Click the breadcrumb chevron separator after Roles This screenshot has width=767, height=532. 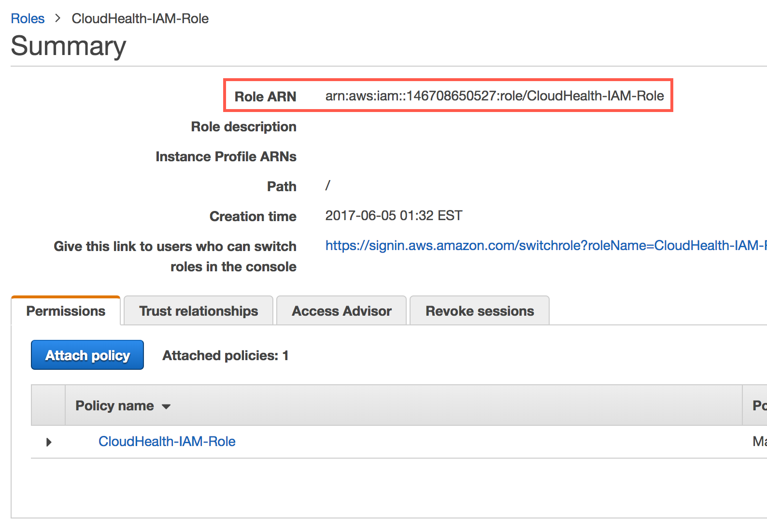tap(58, 18)
